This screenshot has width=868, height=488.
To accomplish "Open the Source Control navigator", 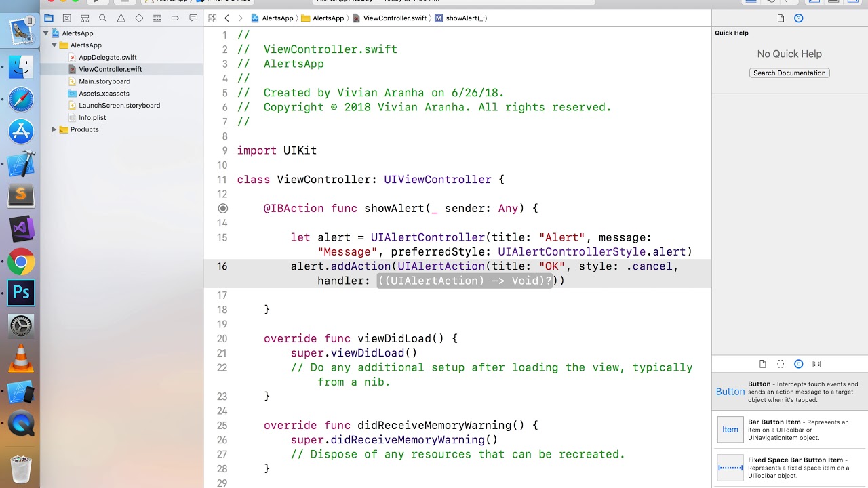I will (66, 18).
